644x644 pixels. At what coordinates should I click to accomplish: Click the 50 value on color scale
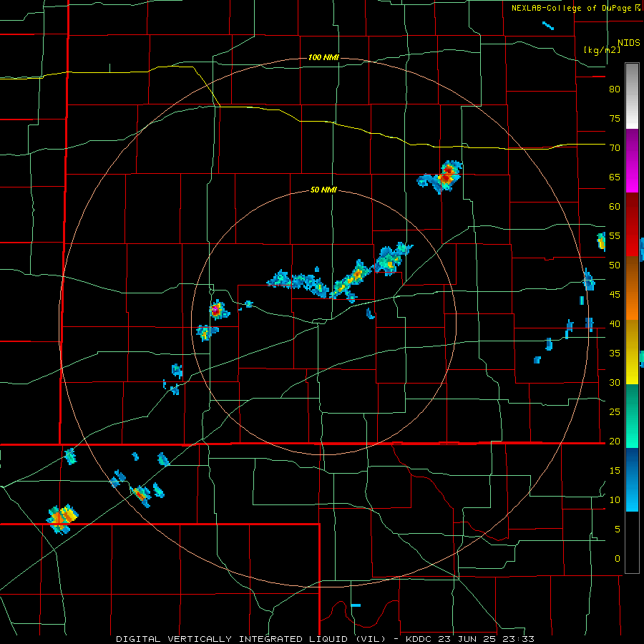pos(615,265)
